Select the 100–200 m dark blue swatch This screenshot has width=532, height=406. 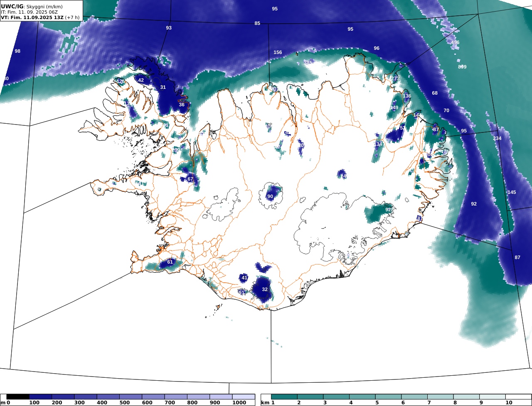41,397
